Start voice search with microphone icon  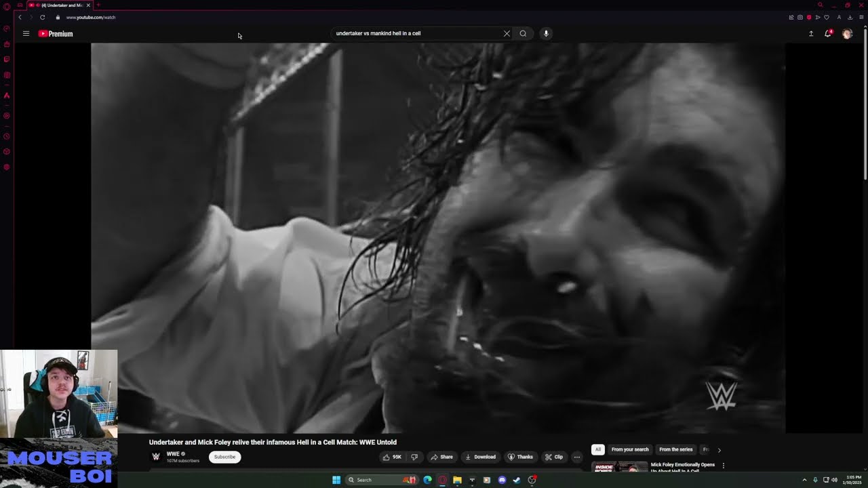click(546, 33)
